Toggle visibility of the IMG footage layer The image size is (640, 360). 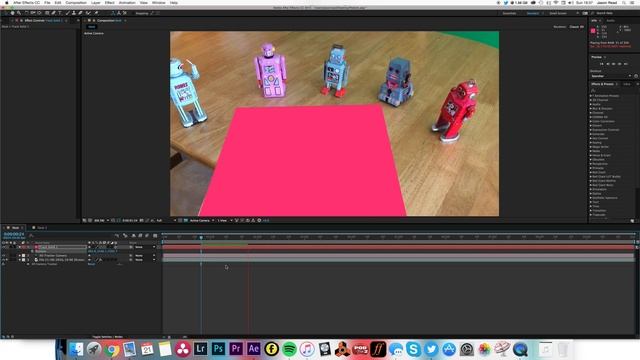[4, 260]
